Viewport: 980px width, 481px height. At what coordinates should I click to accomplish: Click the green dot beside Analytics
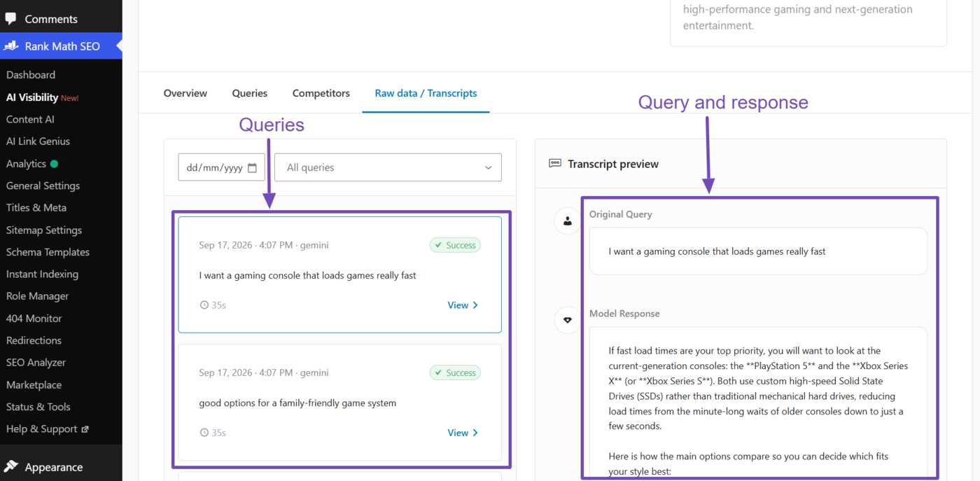54,164
